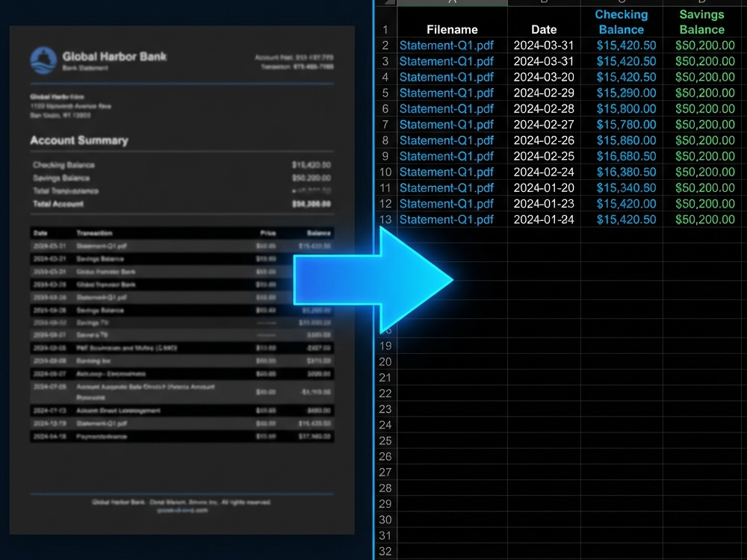
Task: Select checking balance cell $15,420.00
Action: click(622, 204)
